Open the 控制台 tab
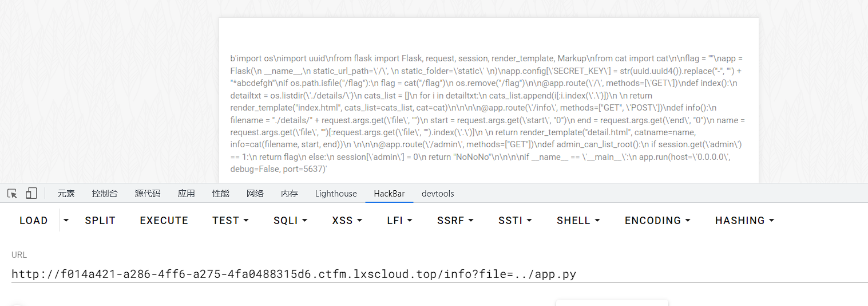Image resolution: width=868 pixels, height=306 pixels. (x=105, y=194)
